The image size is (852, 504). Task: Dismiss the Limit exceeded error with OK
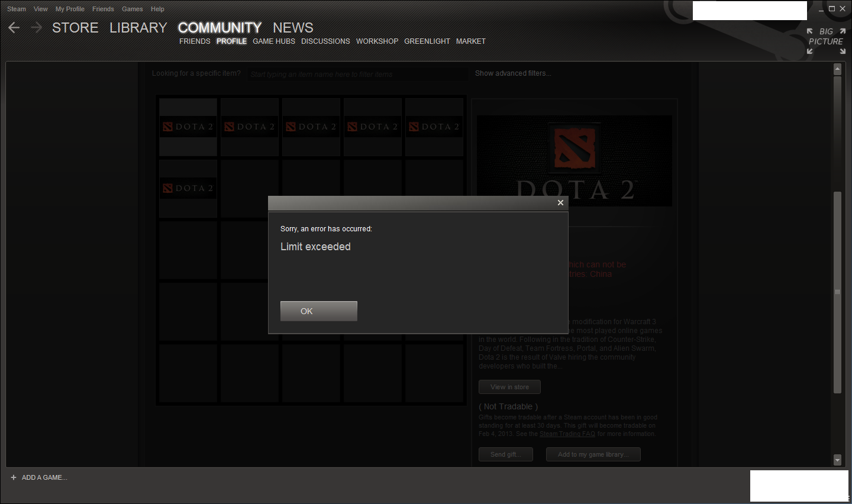[318, 311]
